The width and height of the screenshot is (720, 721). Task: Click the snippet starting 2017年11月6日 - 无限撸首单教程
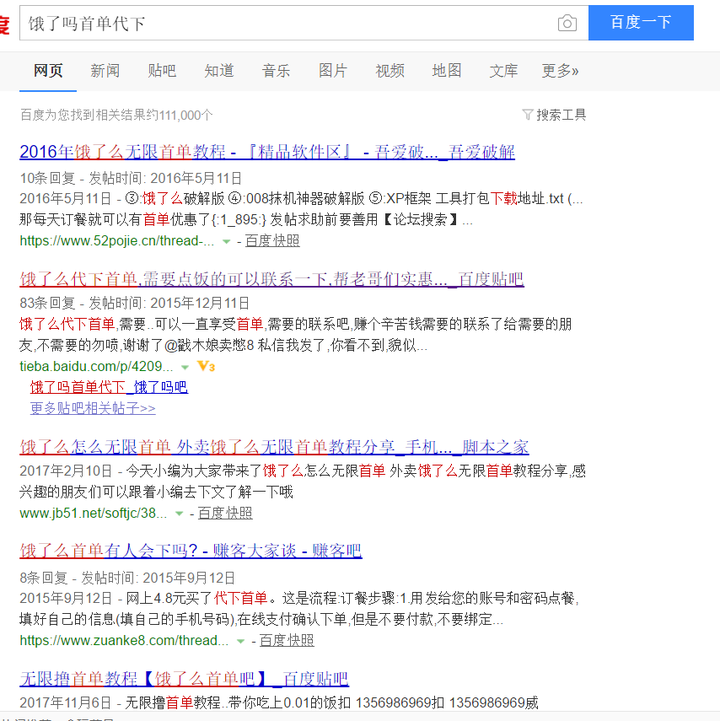pyautogui.click(x=279, y=703)
